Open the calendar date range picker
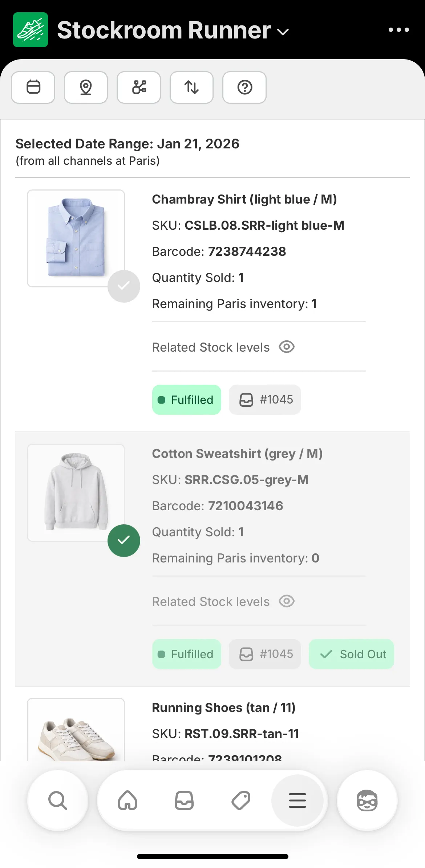The width and height of the screenshot is (425, 868). 33,87
